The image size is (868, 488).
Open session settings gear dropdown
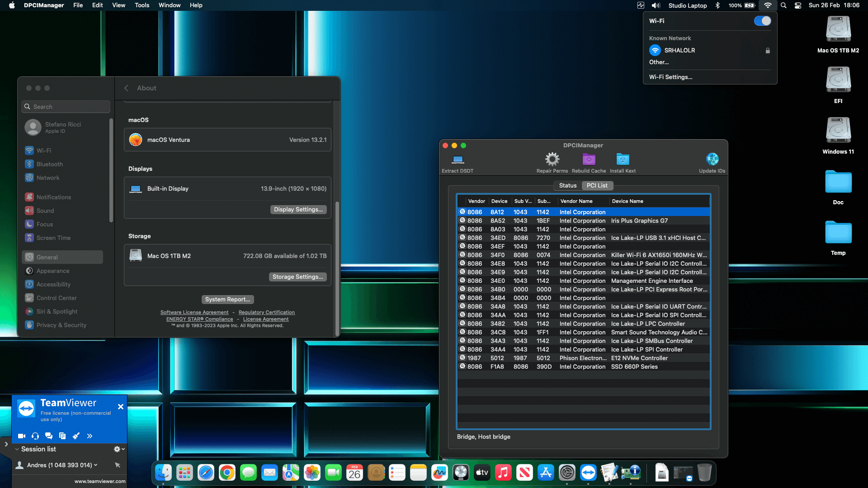tap(119, 449)
